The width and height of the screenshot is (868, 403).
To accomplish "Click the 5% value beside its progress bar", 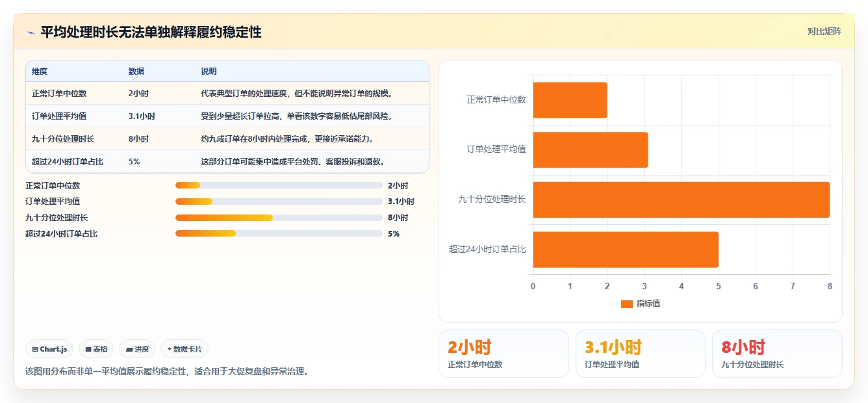I will [x=394, y=234].
